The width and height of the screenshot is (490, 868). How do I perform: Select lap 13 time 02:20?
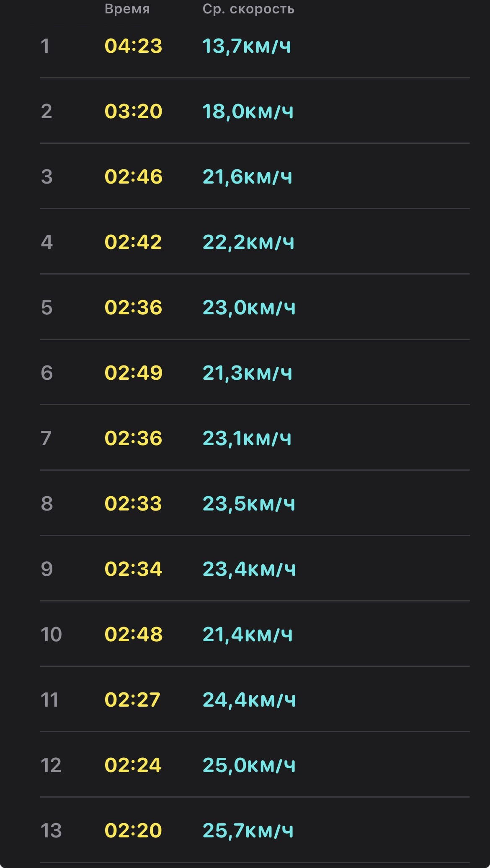pos(133,831)
